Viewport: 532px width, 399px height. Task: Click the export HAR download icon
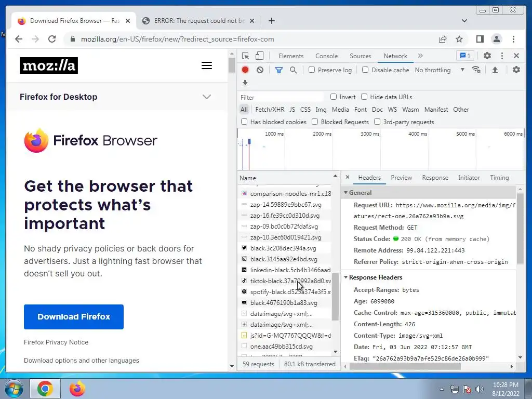click(x=245, y=83)
